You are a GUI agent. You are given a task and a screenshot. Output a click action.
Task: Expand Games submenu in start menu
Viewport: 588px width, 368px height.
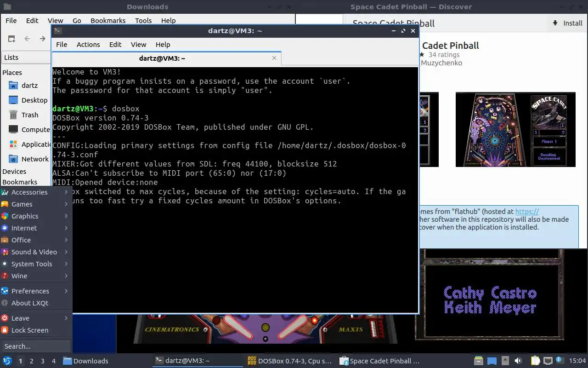point(36,204)
